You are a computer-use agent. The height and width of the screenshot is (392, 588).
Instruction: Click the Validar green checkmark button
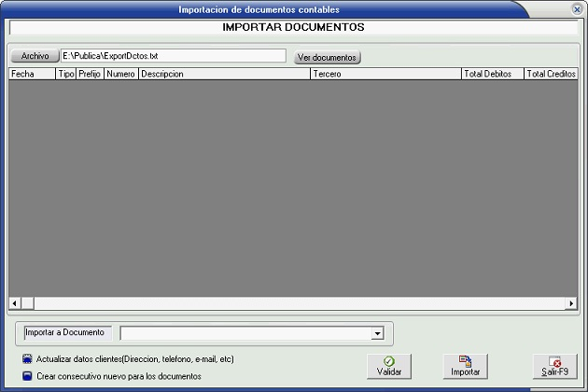click(388, 366)
